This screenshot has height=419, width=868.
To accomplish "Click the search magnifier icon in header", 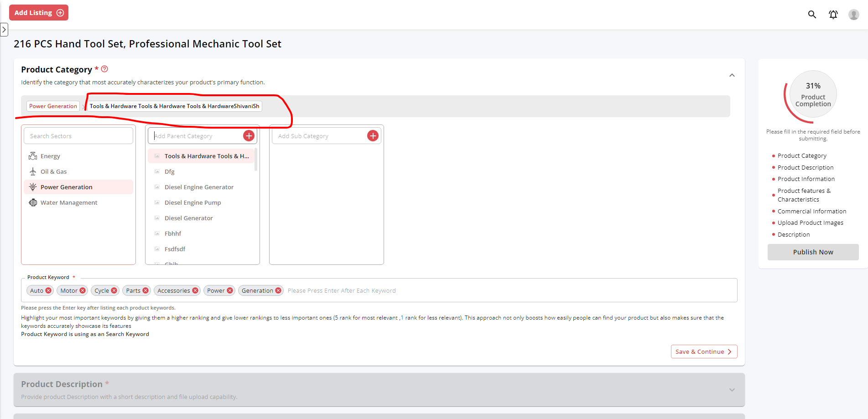I will (x=812, y=15).
